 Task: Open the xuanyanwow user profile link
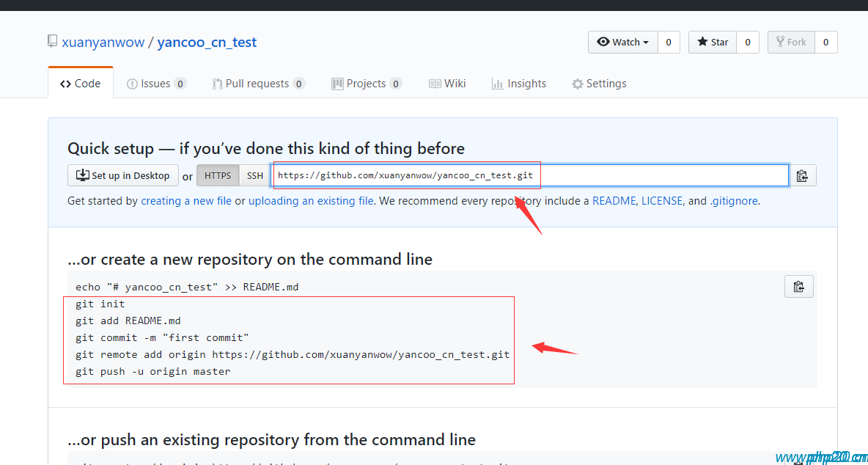pyautogui.click(x=103, y=42)
